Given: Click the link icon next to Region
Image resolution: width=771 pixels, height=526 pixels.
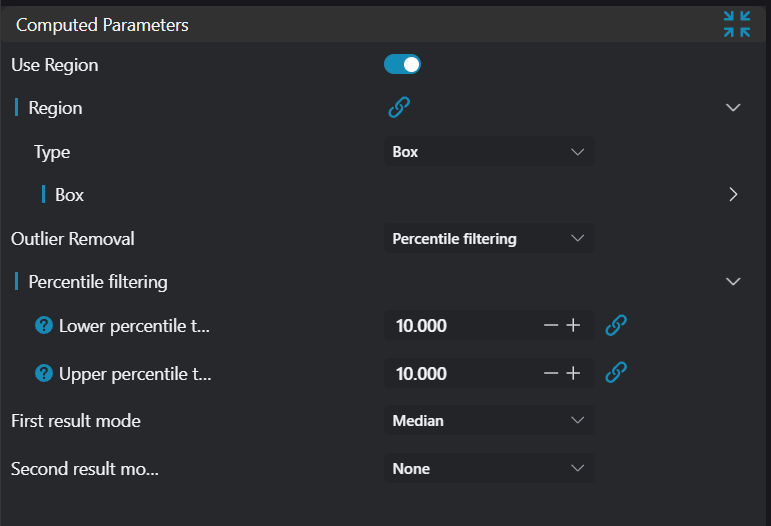Looking at the screenshot, I should [399, 108].
